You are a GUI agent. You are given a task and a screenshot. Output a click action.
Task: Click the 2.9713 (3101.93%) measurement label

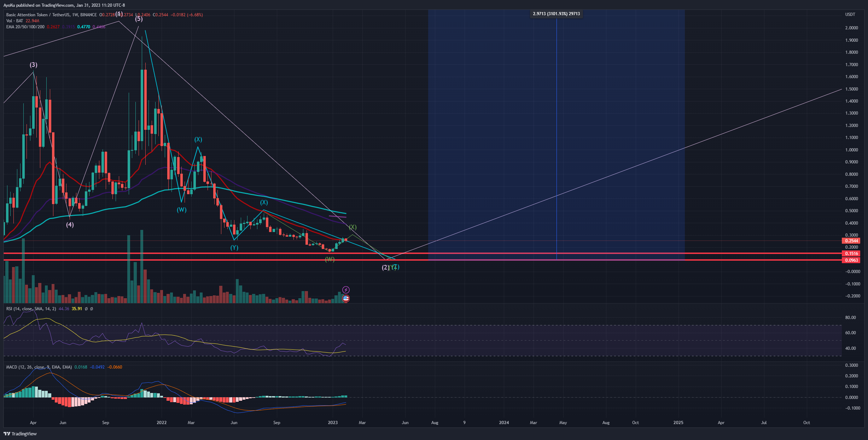coord(557,14)
